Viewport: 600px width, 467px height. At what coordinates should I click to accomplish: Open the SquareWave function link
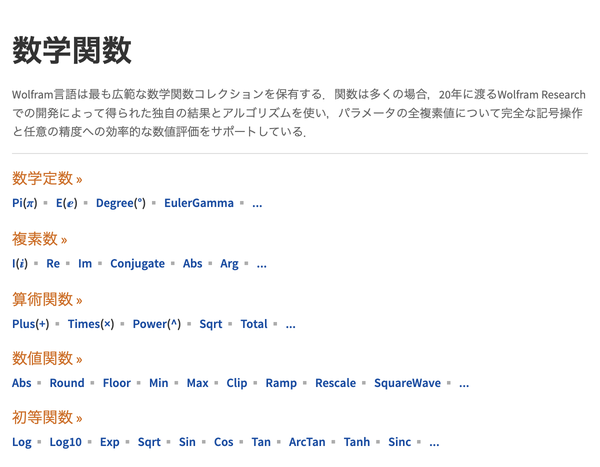click(407, 383)
